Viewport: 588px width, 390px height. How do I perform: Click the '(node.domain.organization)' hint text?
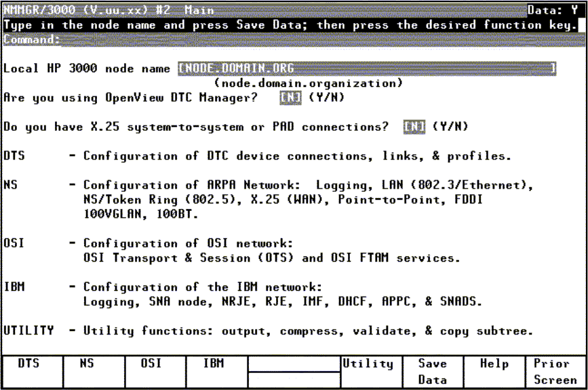309,83
